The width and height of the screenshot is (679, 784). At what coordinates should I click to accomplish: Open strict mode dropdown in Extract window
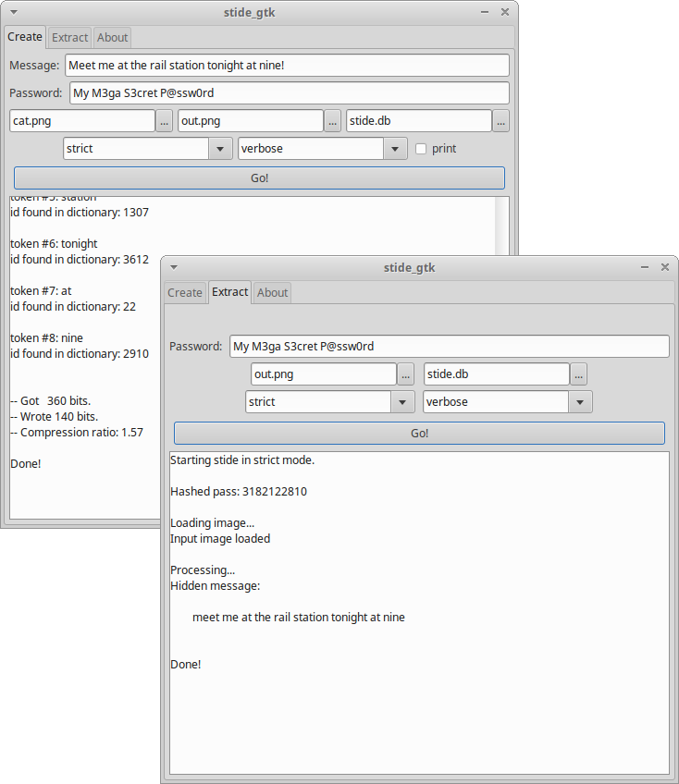coord(402,402)
